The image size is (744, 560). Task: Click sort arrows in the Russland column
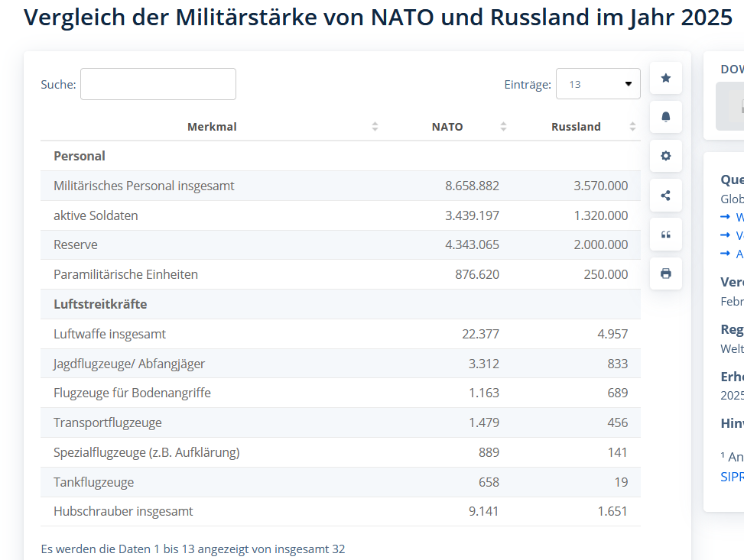tap(632, 127)
